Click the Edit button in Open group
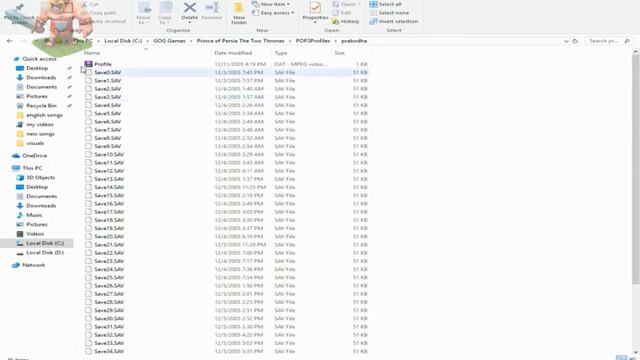640x360 pixels. point(342,13)
